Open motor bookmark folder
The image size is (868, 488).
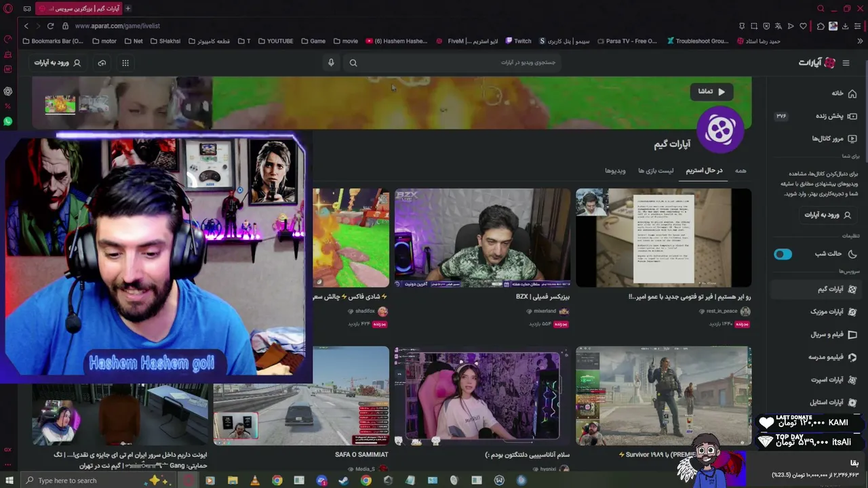(x=104, y=41)
